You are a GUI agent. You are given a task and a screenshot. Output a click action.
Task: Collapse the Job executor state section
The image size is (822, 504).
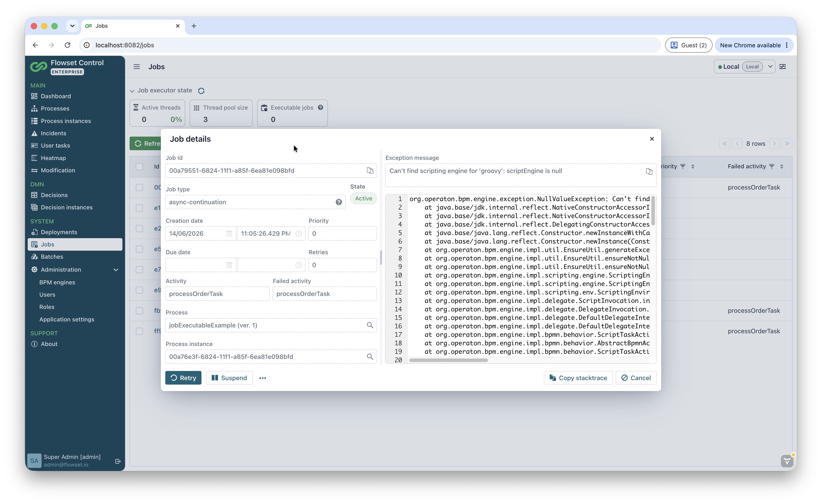(132, 91)
